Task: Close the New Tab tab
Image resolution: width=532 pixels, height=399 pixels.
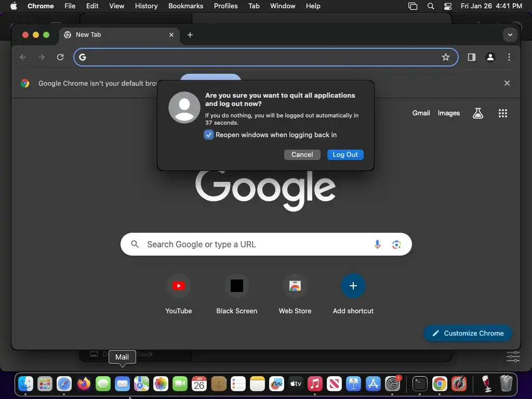Action: click(171, 35)
